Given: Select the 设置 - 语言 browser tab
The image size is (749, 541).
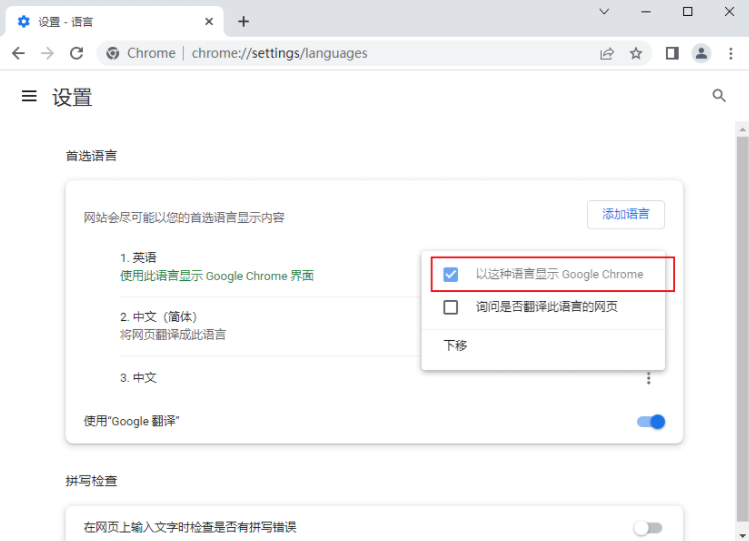Looking at the screenshot, I should click(114, 21).
